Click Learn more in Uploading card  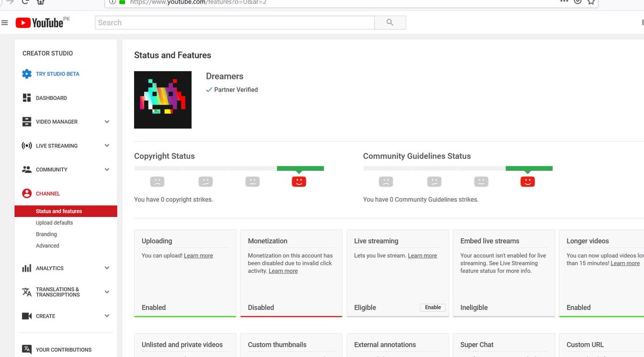pos(199,256)
